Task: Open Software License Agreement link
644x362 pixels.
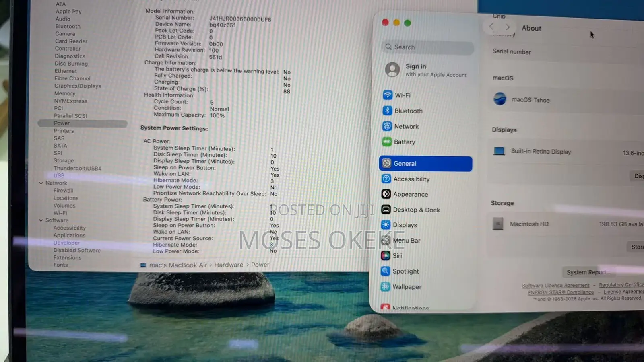Action: pos(555,286)
